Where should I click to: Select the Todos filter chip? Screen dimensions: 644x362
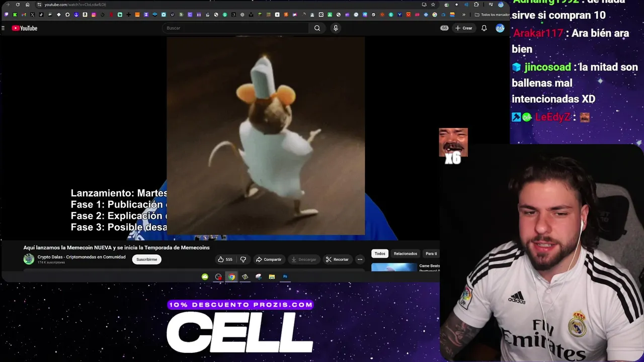click(x=380, y=253)
